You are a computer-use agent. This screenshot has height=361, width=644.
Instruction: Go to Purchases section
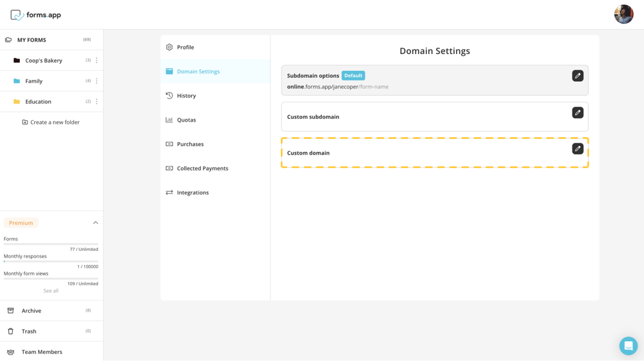pos(190,144)
